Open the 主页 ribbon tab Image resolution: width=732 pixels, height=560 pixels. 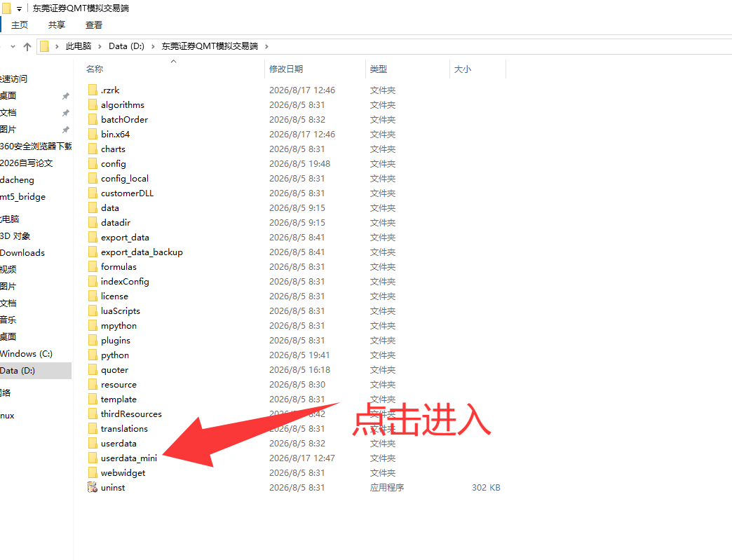coord(20,25)
